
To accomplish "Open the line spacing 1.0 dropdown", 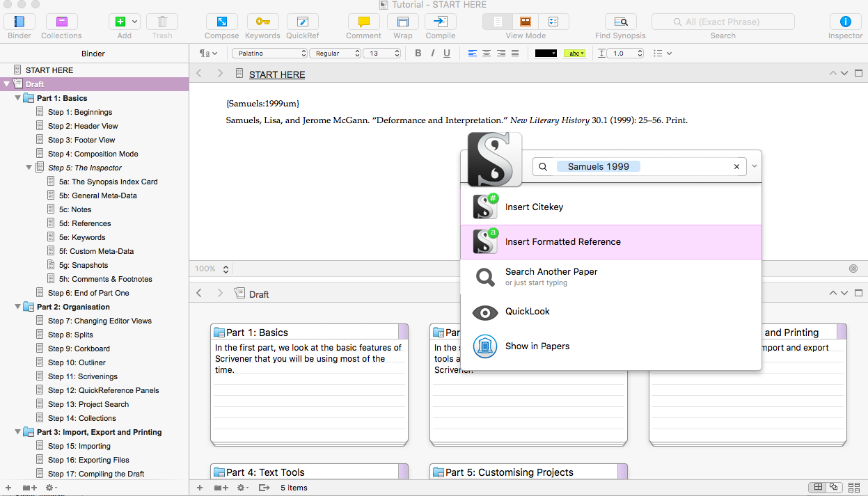I will pyautogui.click(x=624, y=54).
